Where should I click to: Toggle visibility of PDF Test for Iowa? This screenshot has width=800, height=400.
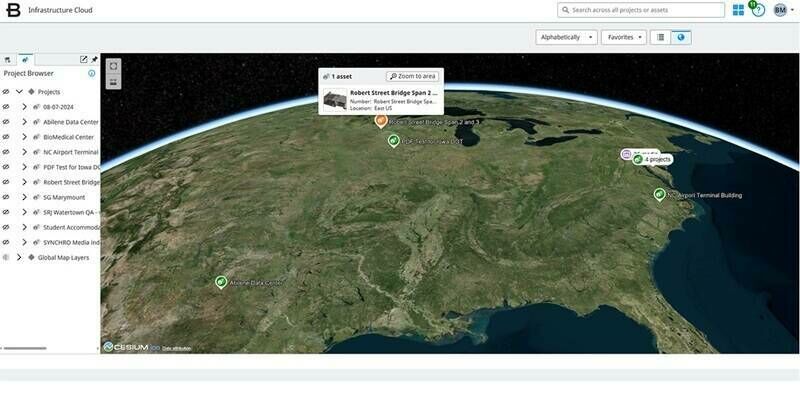(x=6, y=167)
